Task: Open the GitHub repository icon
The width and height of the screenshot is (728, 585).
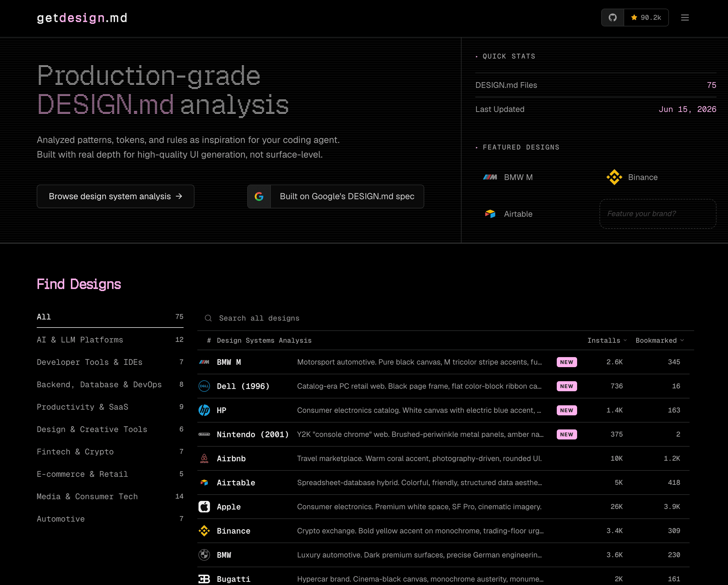Action: pyautogui.click(x=612, y=18)
